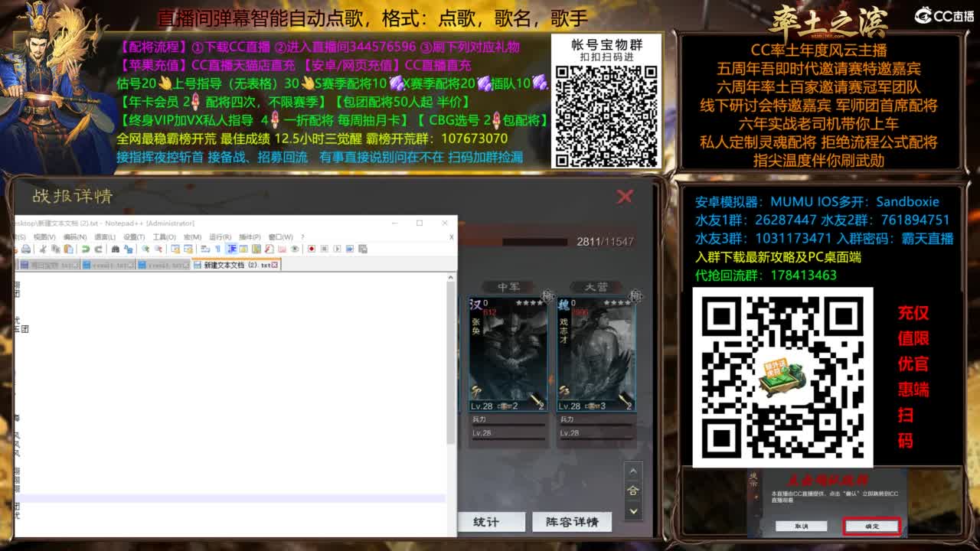Click the up chevron above 合
The image size is (980, 551).
pos(633,471)
